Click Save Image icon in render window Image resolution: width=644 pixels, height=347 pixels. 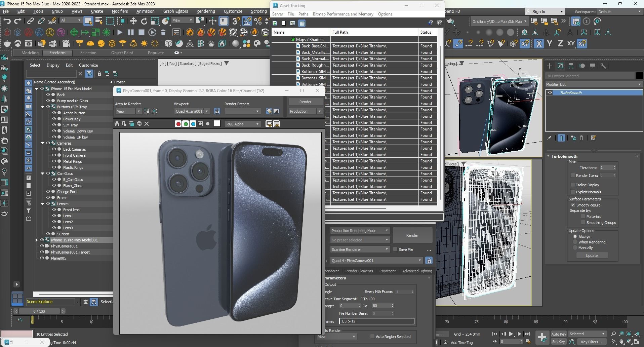pos(117,124)
